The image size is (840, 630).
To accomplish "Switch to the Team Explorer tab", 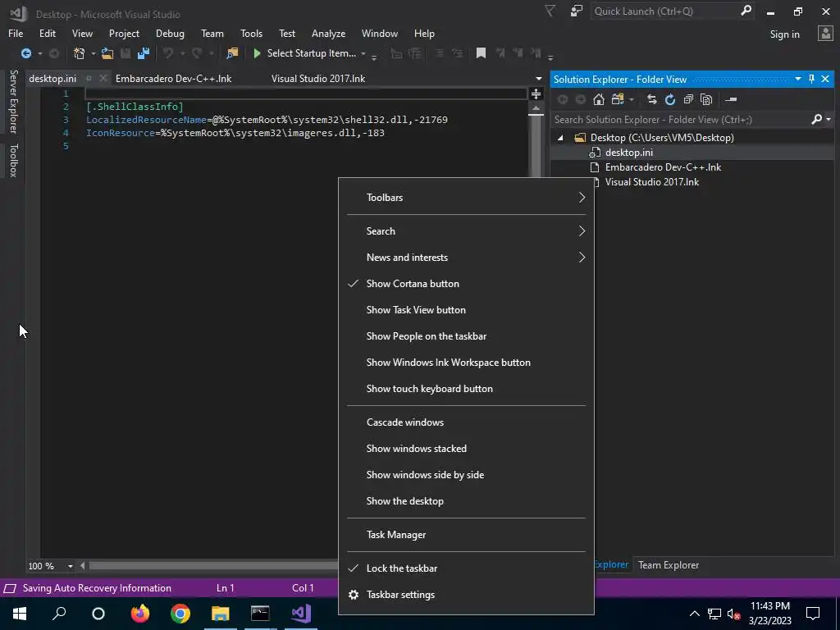I will pos(668,565).
